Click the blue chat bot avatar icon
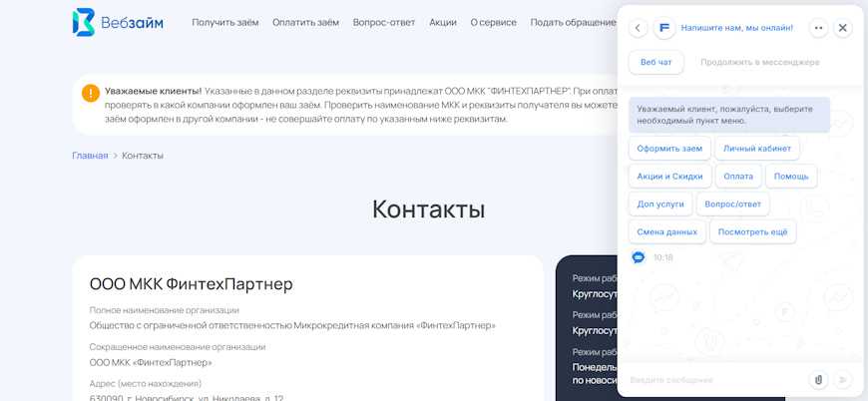Viewport: 868px width, 401px height. click(x=639, y=257)
